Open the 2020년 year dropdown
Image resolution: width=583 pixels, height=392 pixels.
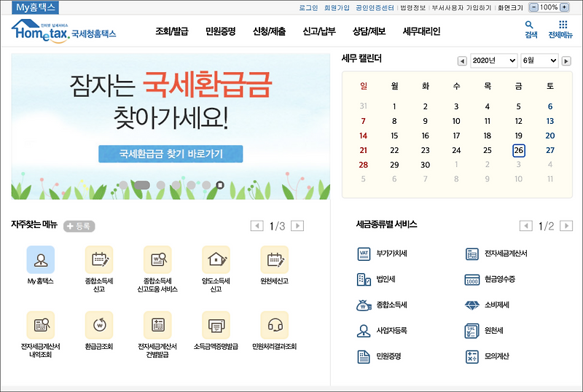coord(494,60)
